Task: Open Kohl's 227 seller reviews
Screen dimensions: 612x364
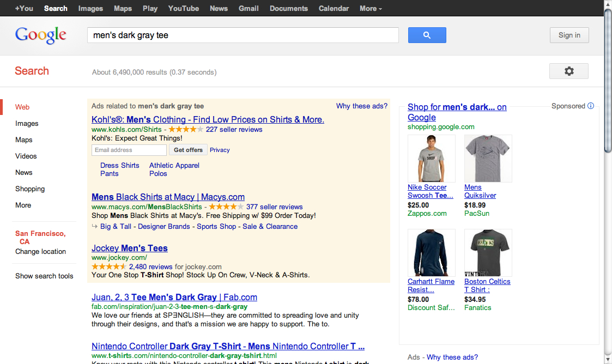Action: [234, 130]
